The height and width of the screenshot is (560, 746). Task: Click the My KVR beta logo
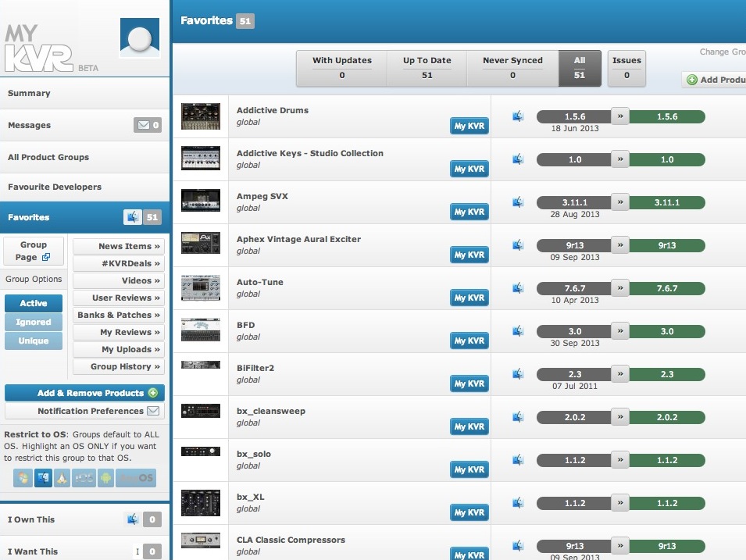52,48
